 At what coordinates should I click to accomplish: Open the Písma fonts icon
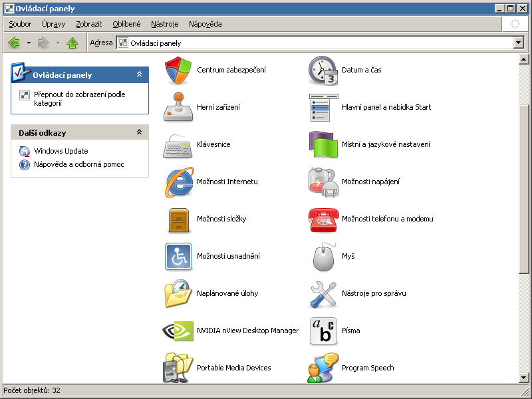[x=323, y=331]
